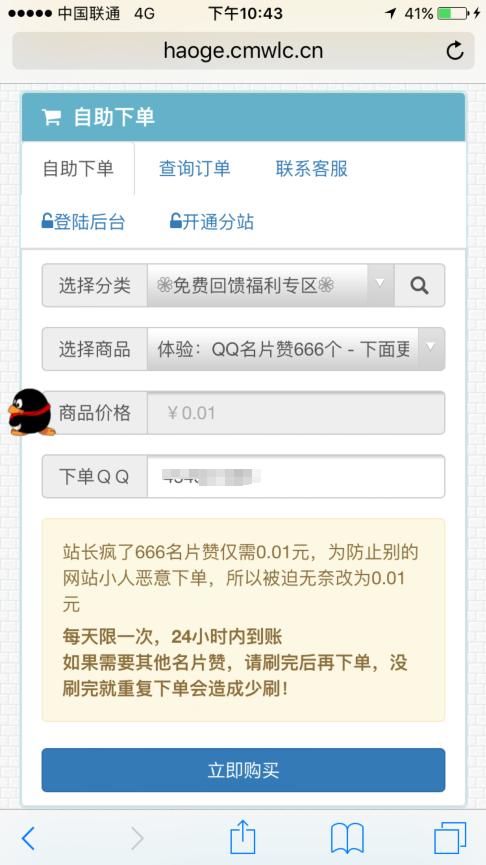Open the Safari tabs overview icon
Image resolution: width=486 pixels, height=865 pixels.
(450, 838)
